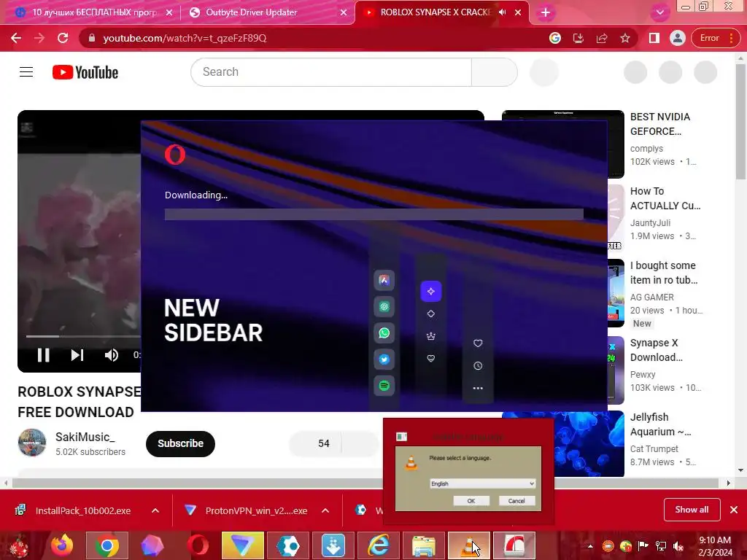The width and height of the screenshot is (747, 560).
Task: Show all downloads
Action: [x=692, y=510]
